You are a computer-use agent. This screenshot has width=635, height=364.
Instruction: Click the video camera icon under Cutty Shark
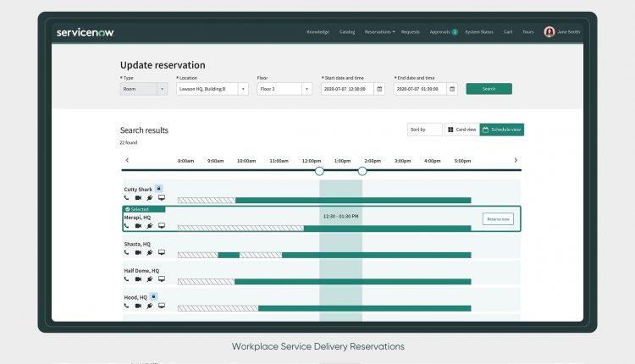tap(138, 198)
